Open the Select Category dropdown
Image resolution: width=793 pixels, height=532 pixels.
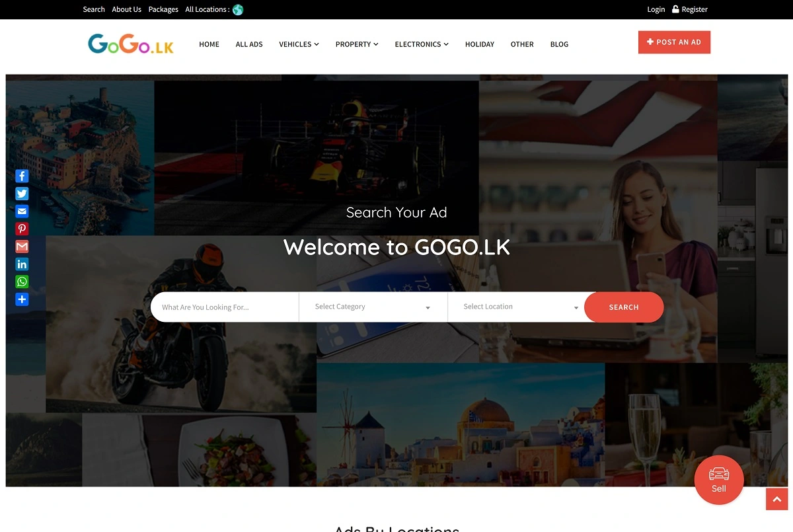pyautogui.click(x=373, y=307)
